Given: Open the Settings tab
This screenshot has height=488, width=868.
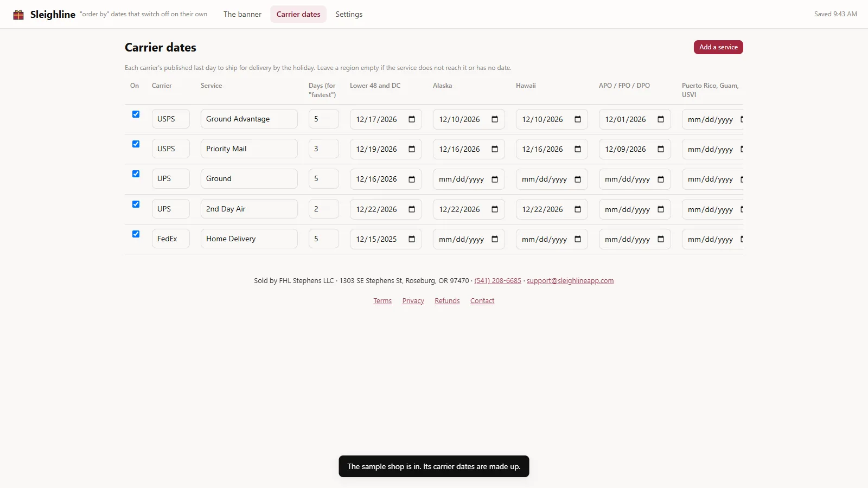Looking at the screenshot, I should 349,14.
